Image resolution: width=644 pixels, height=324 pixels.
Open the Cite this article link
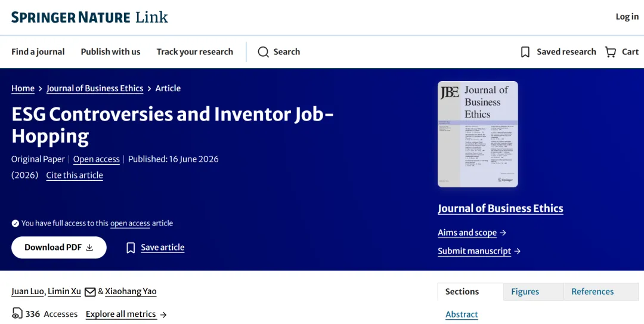coord(75,175)
